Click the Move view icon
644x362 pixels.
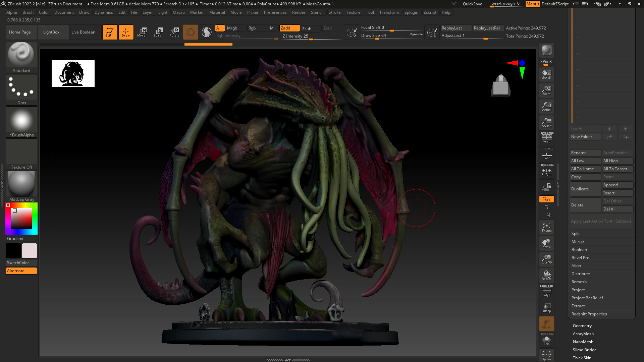pyautogui.click(x=546, y=243)
